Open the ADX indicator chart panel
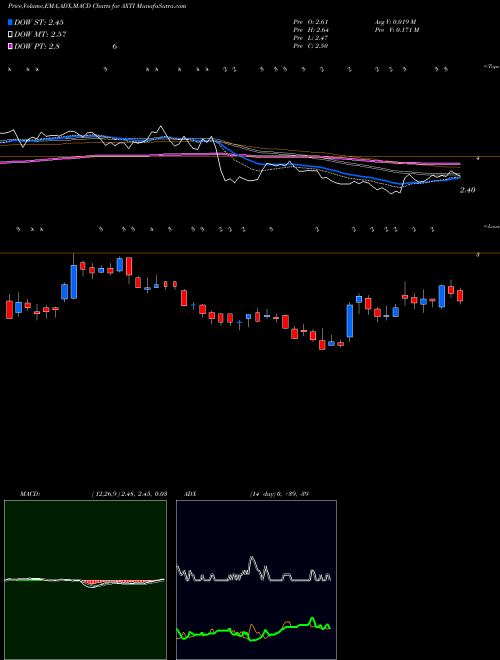Viewport: 500px width, 660px height. point(256,580)
